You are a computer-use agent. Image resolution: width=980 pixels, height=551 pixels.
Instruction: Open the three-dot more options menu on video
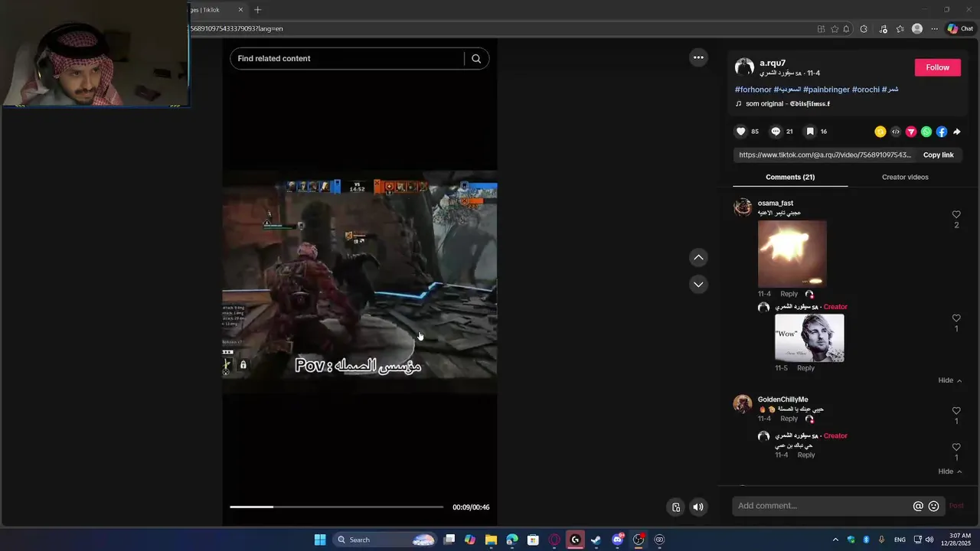698,57
